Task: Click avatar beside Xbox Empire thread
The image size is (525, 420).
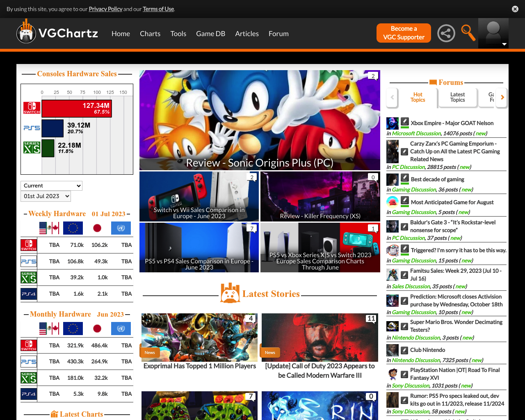Action: coord(393,123)
